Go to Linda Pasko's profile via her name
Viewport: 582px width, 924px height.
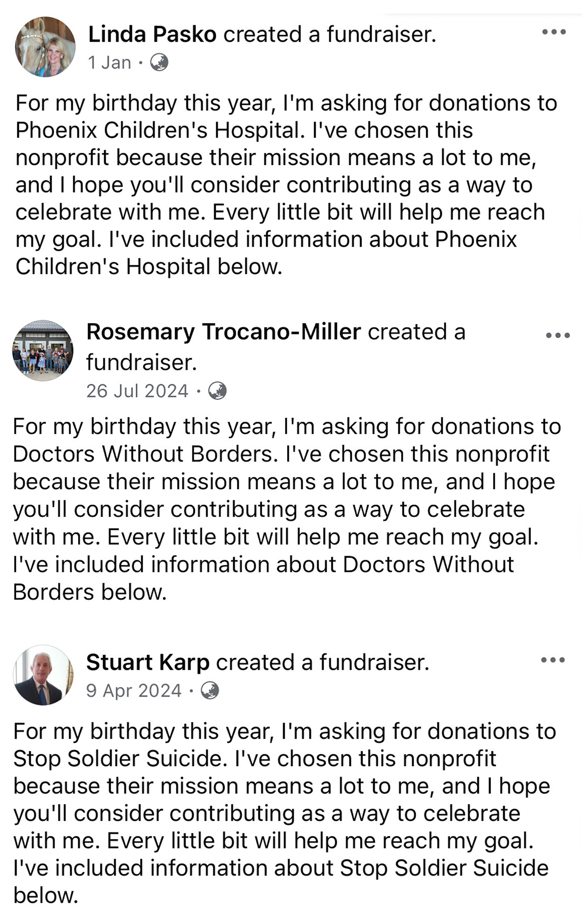coord(152,34)
